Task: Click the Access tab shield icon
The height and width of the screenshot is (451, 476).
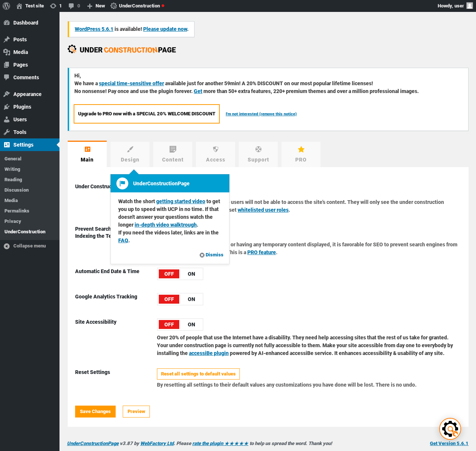Action: point(216,149)
